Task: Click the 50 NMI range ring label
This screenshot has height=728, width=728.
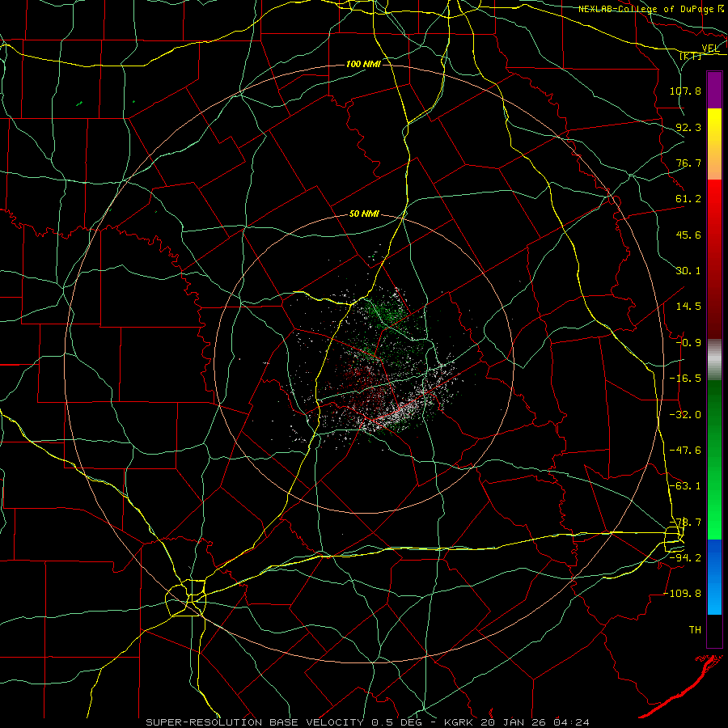Action: (x=364, y=214)
